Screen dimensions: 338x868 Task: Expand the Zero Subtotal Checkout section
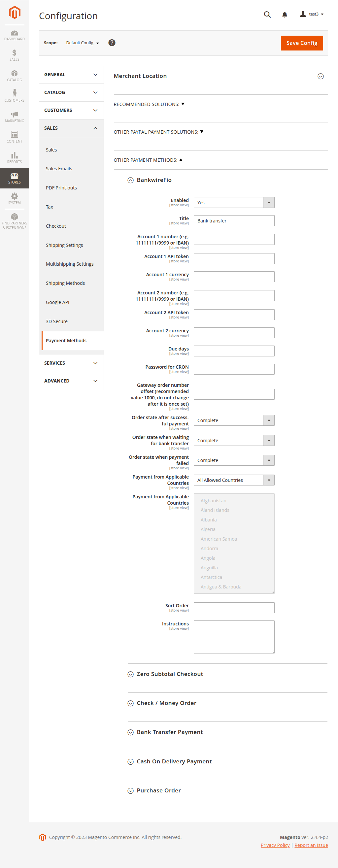[x=130, y=674]
